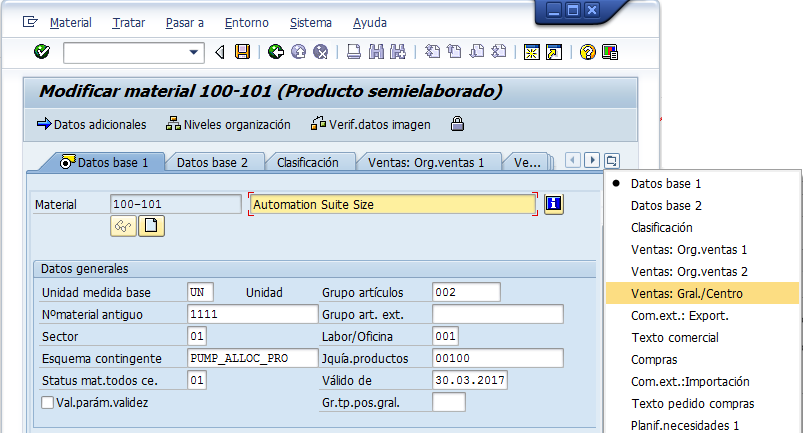803x433 pixels.
Task: Click the Esquema contingente field PUMP_ALLOC_PRO
Action: tap(252, 358)
